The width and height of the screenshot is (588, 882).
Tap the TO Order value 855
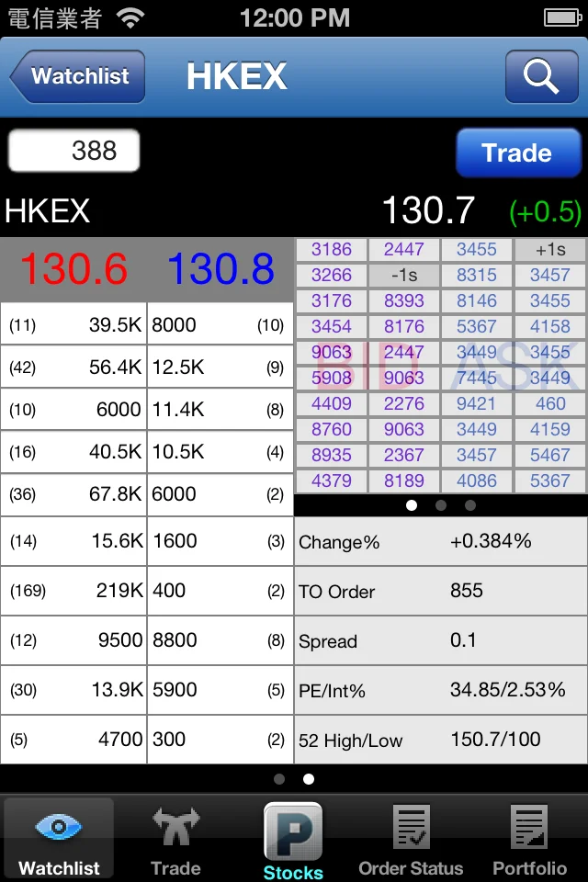[467, 591]
